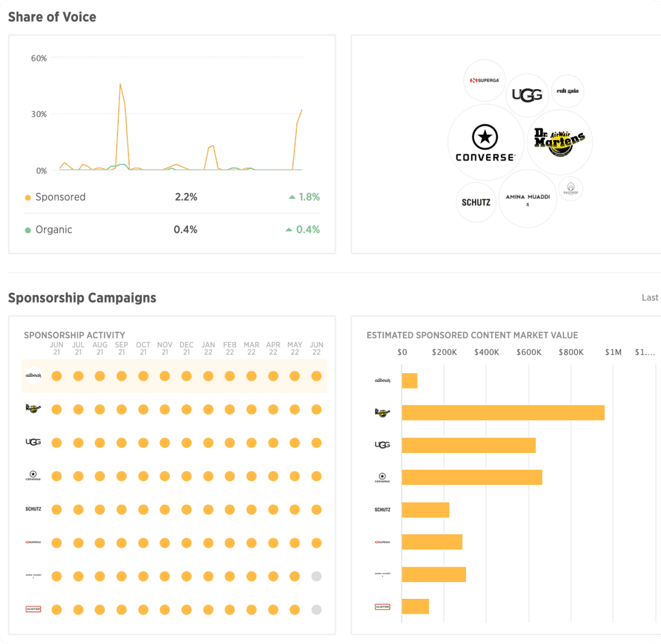This screenshot has width=661, height=644.
Task: Select Converse logo in Sponsorship Activity list
Action: coord(34,476)
